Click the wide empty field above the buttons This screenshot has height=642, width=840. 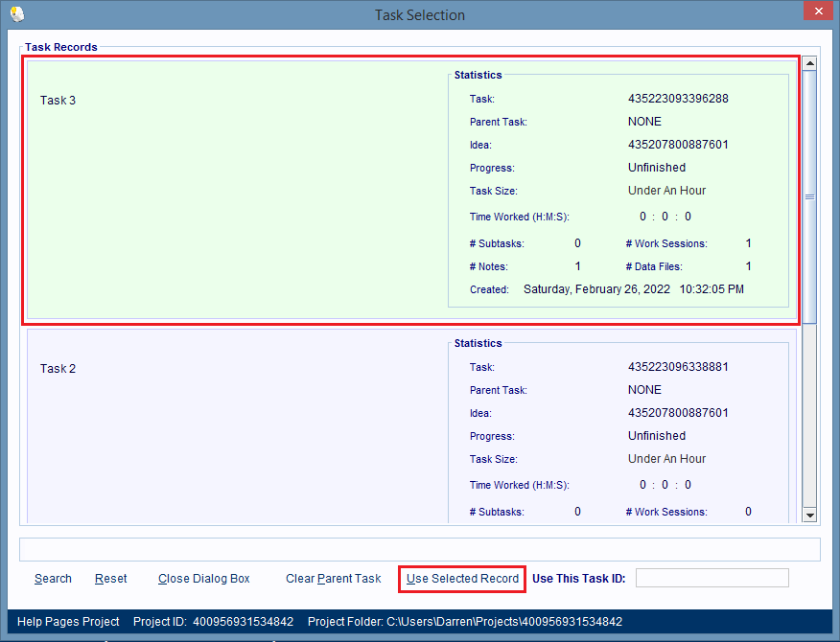(419, 549)
